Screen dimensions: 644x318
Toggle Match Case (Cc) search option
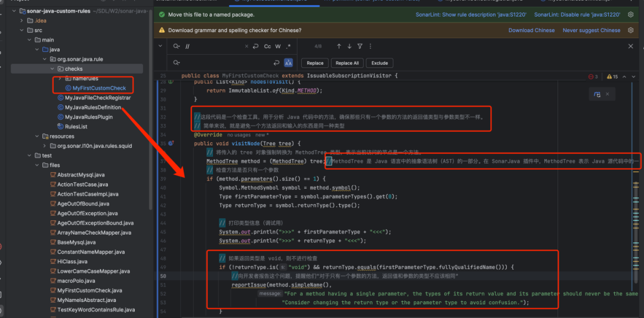[x=268, y=46]
